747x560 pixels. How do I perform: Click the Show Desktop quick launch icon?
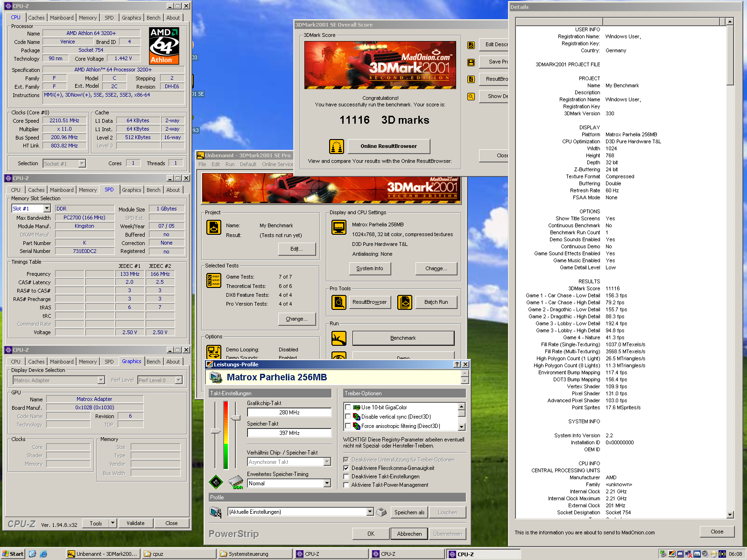[32, 554]
